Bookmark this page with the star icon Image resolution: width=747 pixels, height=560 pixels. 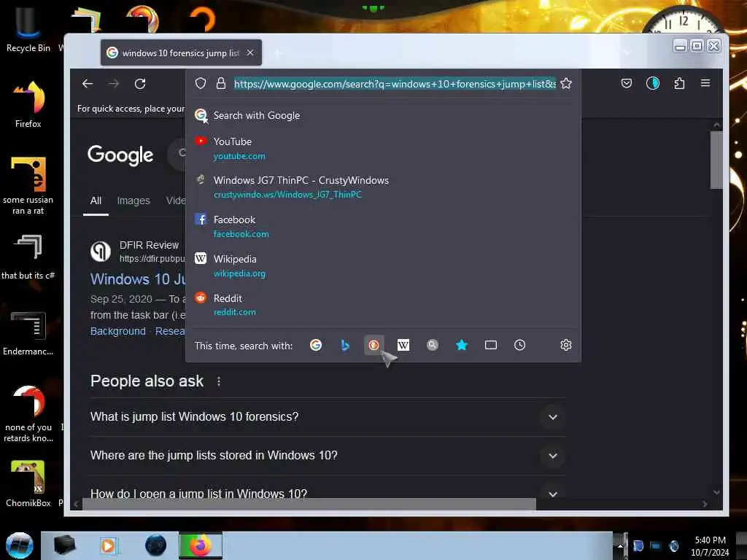(566, 84)
